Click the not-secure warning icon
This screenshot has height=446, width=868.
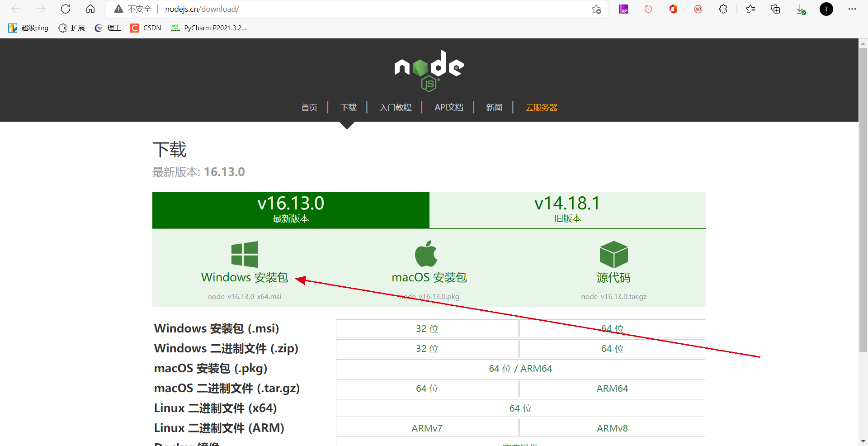point(118,9)
